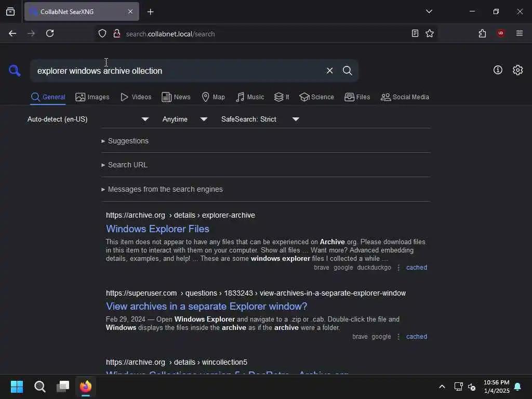Toggle reader view icon

point(415,33)
